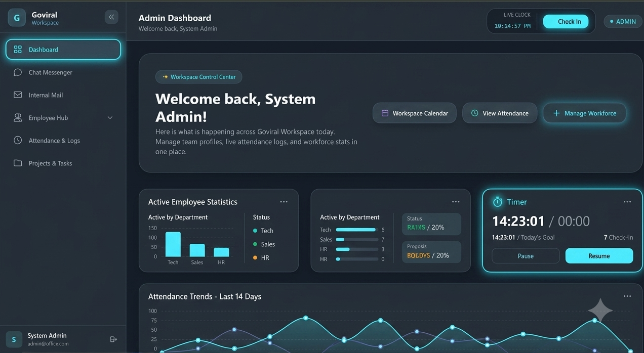
Task: Click the Chat Messenger bubble icon
Action: [x=18, y=72]
